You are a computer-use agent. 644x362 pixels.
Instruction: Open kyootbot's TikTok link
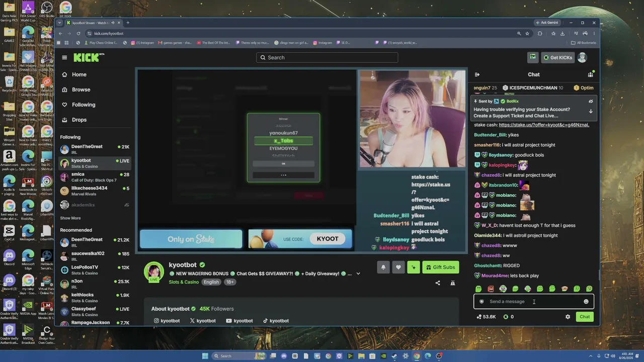[x=276, y=321]
